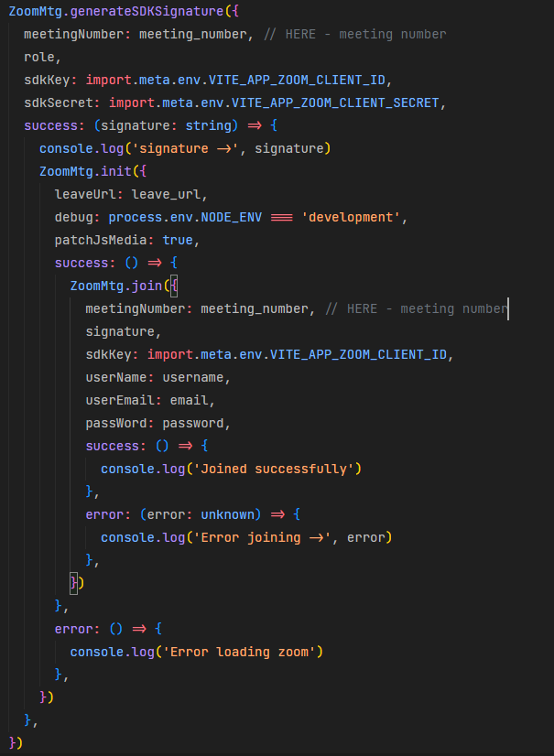Click the 'signature,' shorthand line under join
This screenshot has height=756, width=554.
pos(124,331)
